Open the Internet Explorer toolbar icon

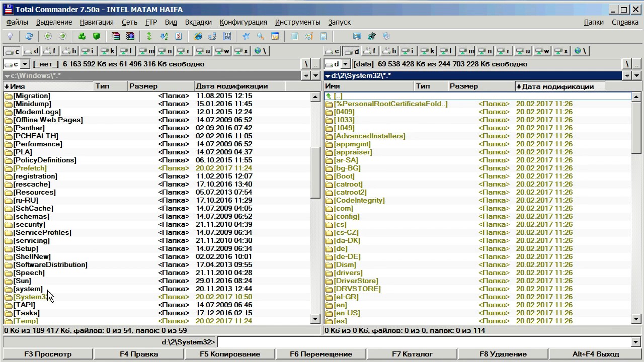198,36
